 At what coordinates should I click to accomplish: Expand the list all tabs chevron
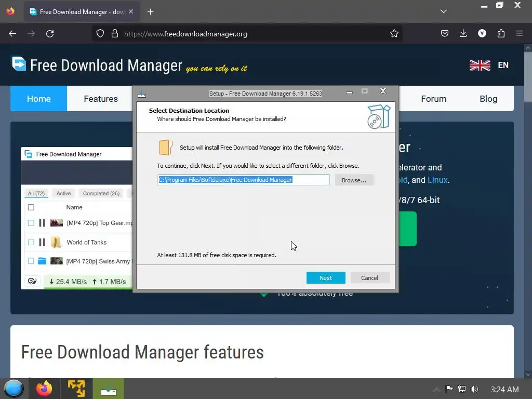click(444, 11)
